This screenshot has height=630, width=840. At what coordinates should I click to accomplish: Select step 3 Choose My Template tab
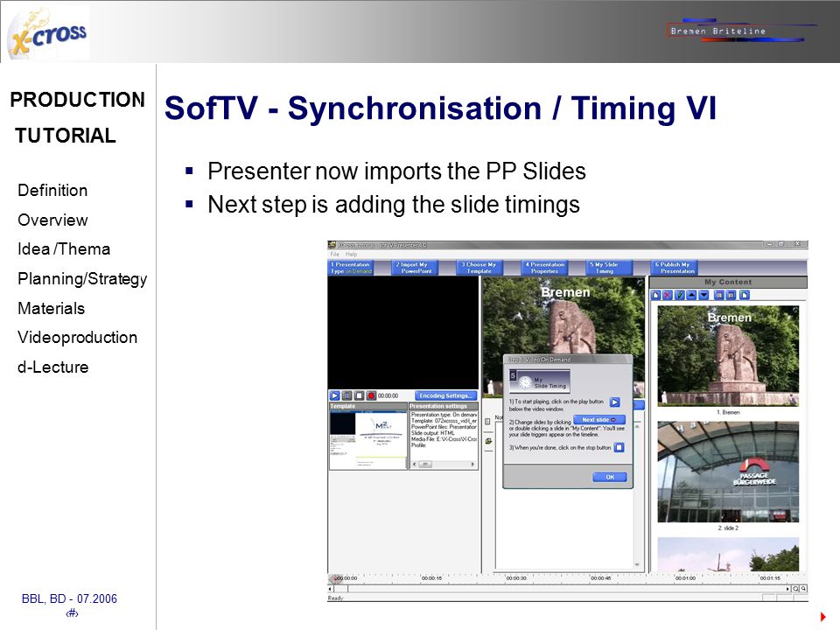pyautogui.click(x=480, y=268)
